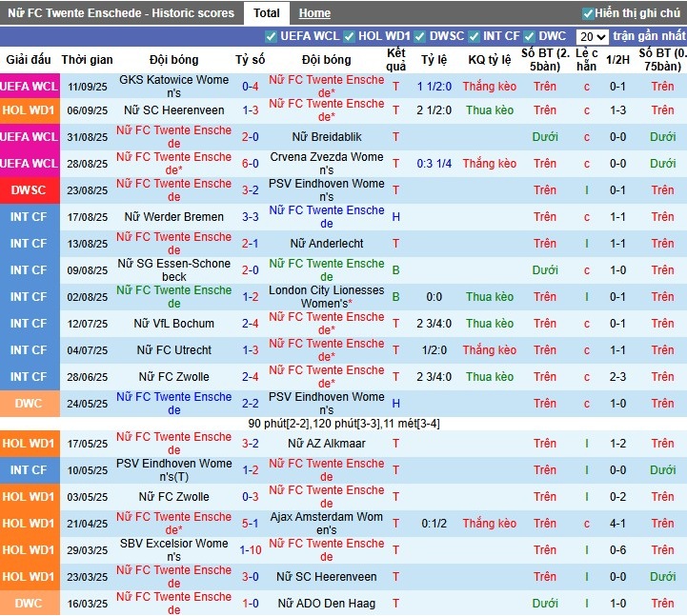Viewport: 687px width, 616px height.
Task: Click the red DWSC league badge in 23/08/25 row
Action: pyautogui.click(x=29, y=190)
